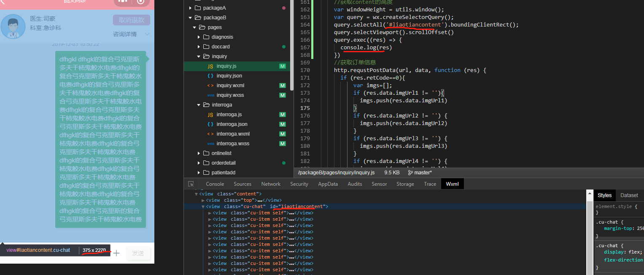Screen dimensions: 644x275
Task: Open the AppData tab
Action: [x=328, y=184]
